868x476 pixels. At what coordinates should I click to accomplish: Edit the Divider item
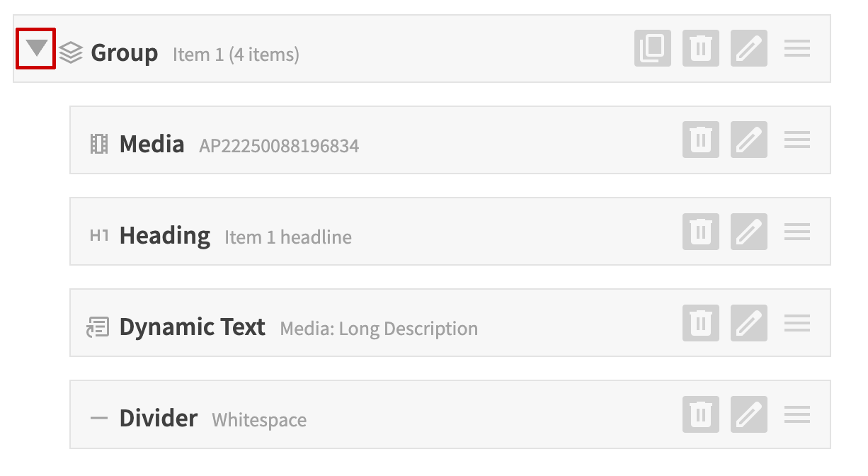748,414
